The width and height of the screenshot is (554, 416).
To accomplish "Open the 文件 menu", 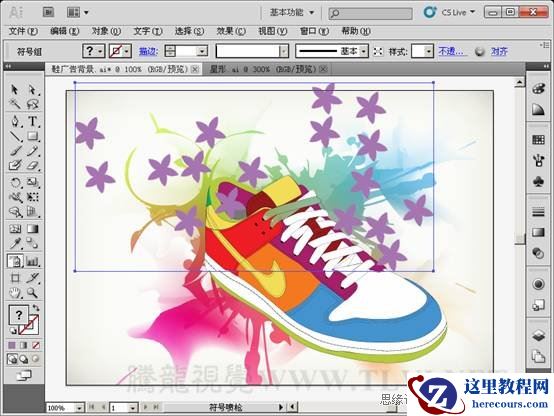I will click(x=23, y=31).
